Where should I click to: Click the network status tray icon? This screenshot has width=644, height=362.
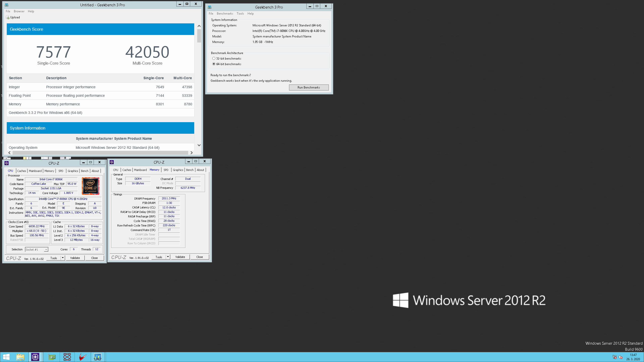(615, 357)
